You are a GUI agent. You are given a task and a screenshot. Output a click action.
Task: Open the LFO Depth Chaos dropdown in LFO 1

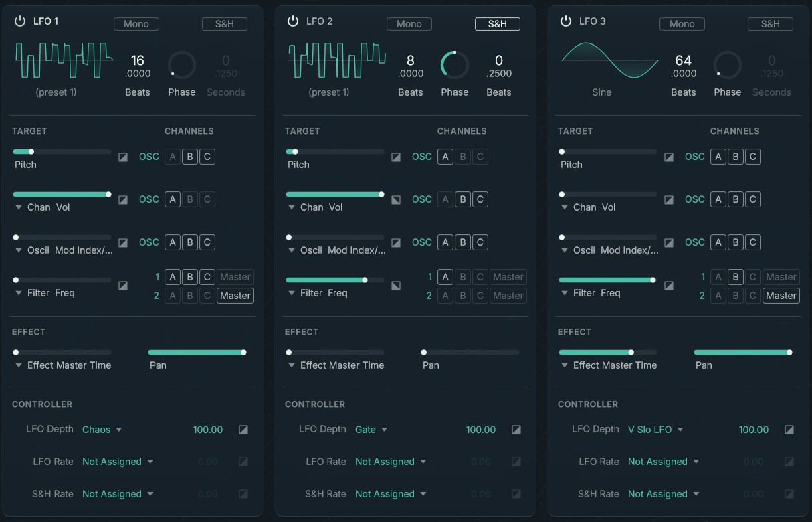tap(101, 429)
